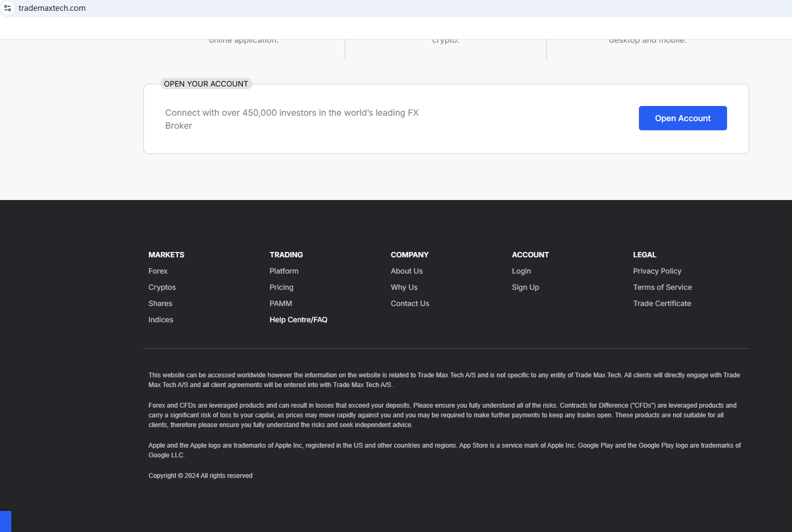Image resolution: width=792 pixels, height=532 pixels.
Task: View the Trade Certificate
Action: [x=662, y=303]
